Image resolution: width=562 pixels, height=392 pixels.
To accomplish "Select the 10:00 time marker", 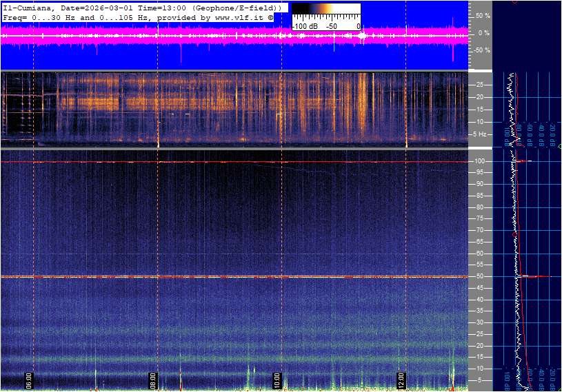I will pos(277,380).
